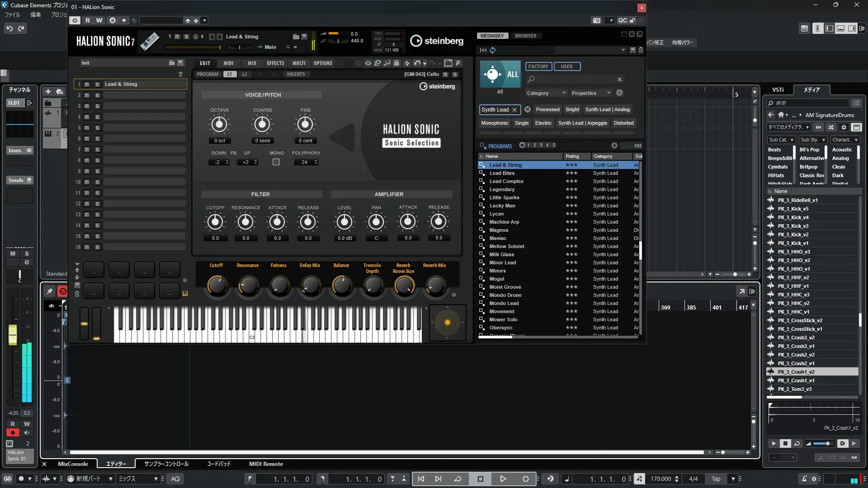Click the trash icon above slot rack
The height and width of the screenshot is (488, 868).
click(x=180, y=74)
